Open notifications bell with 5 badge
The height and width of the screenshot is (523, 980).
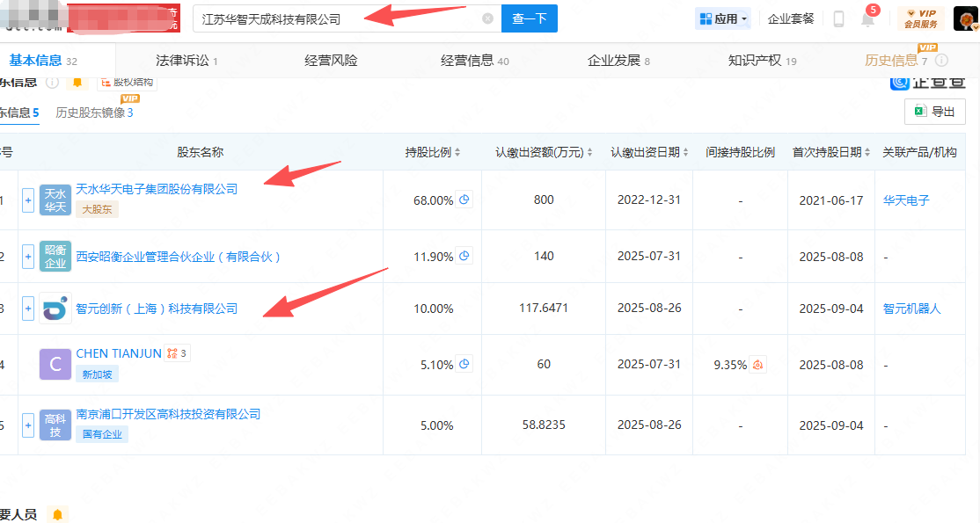pyautogui.click(x=868, y=18)
